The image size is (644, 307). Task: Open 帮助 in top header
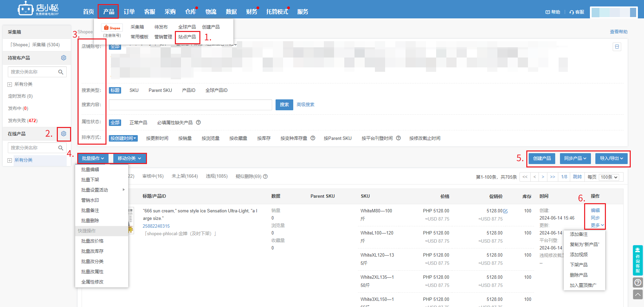pyautogui.click(x=553, y=12)
